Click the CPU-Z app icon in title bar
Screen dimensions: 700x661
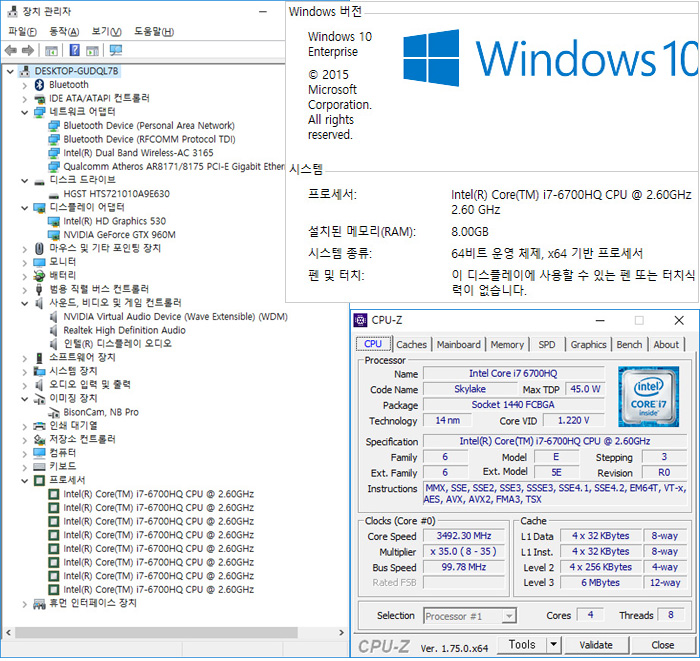360,320
